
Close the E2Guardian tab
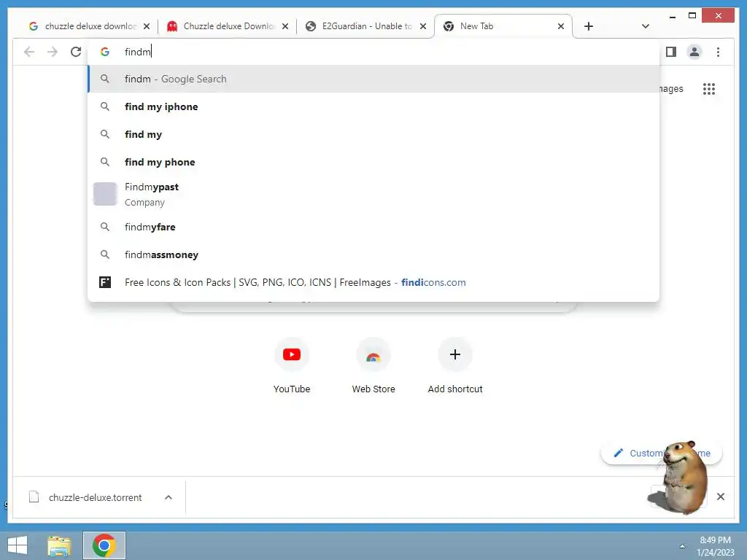pos(422,26)
